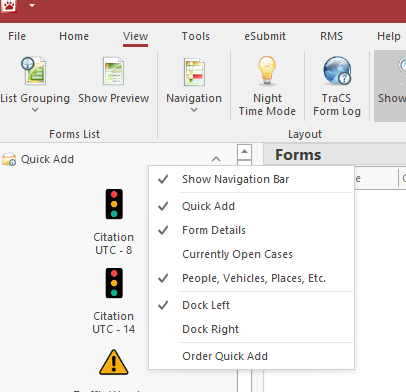406x392 pixels.
Task: Open the Tools ribbon tab
Action: (x=196, y=36)
